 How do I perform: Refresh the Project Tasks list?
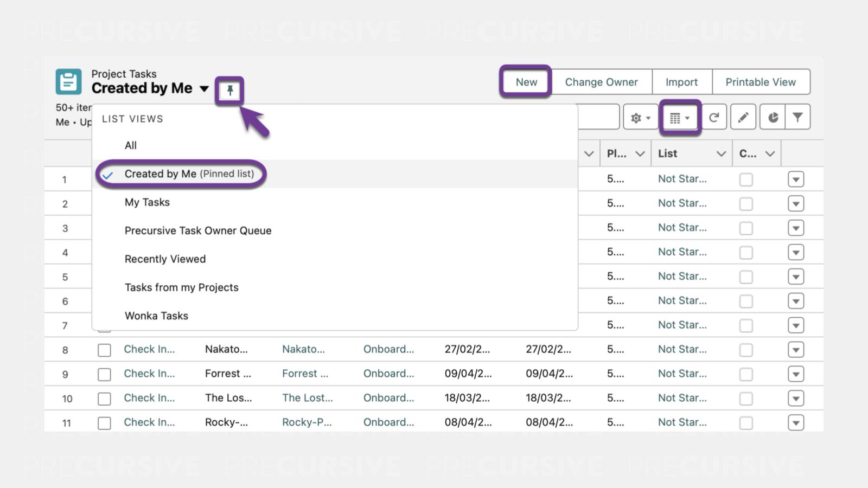(x=714, y=118)
